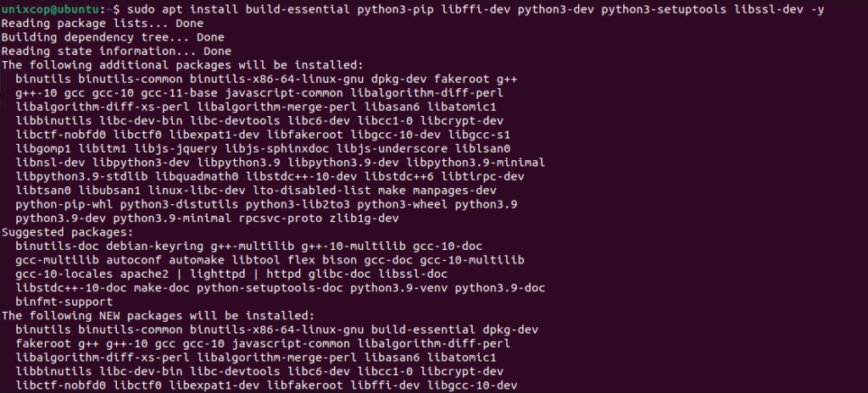Screen dimensions: 868x393
Task: Select the Building dependency tree line
Action: pos(113,37)
